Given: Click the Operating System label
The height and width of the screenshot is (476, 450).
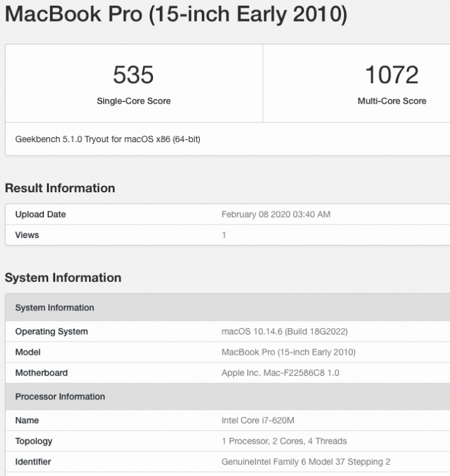Looking at the screenshot, I should [x=51, y=331].
